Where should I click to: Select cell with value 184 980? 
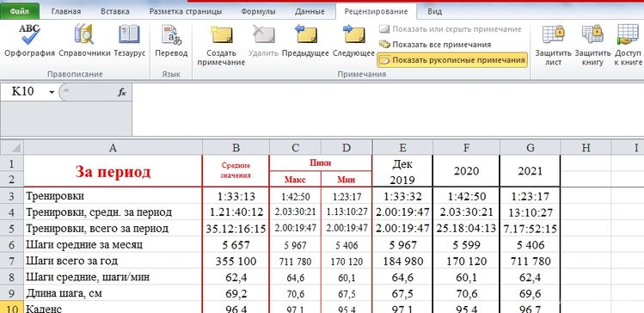pyautogui.click(x=402, y=261)
